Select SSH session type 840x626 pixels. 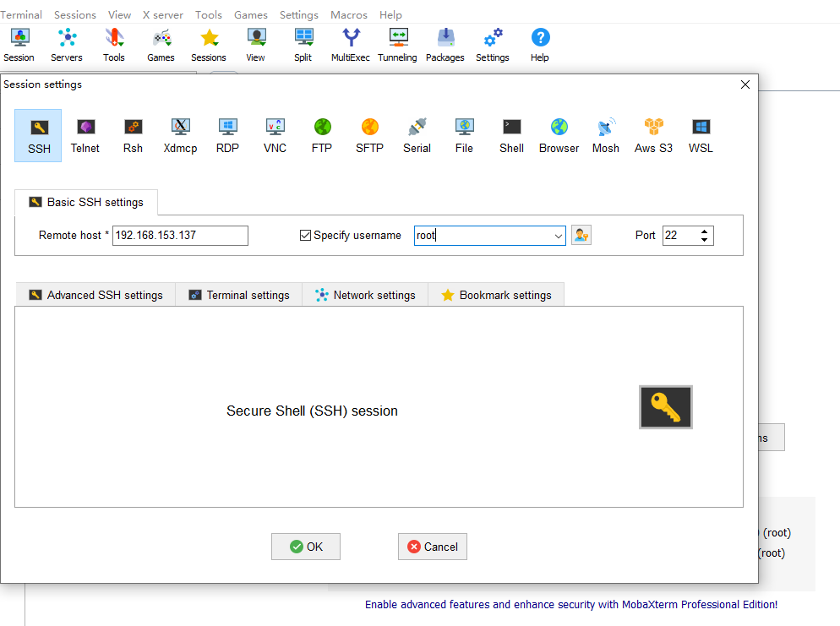pos(38,135)
